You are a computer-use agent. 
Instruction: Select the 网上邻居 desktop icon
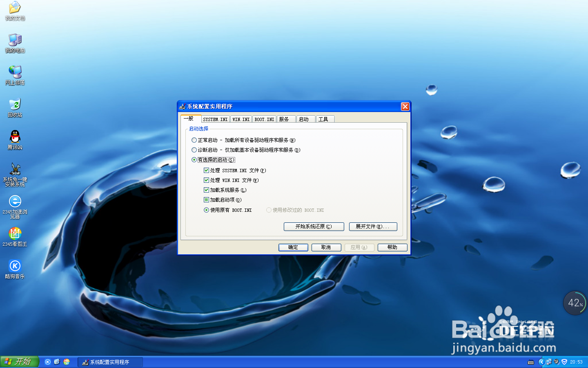point(15,75)
